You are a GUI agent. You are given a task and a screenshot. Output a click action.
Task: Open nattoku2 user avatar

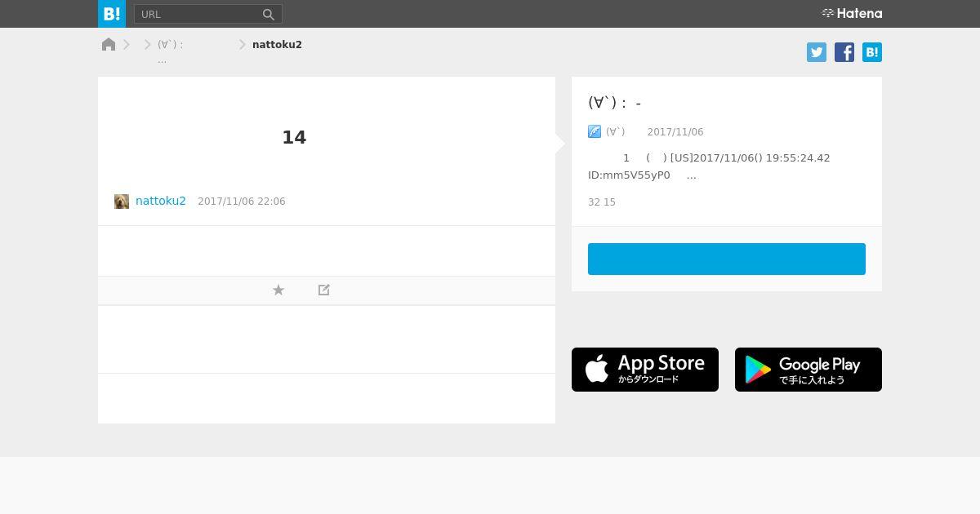122,202
